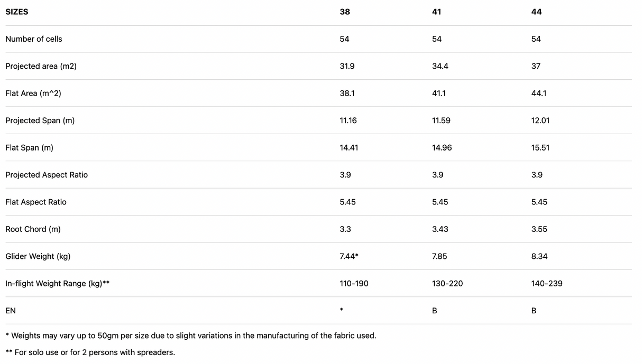The height and width of the screenshot is (364, 642).
Task: Click the EN rating B for size 41
Action: pyautogui.click(x=435, y=311)
